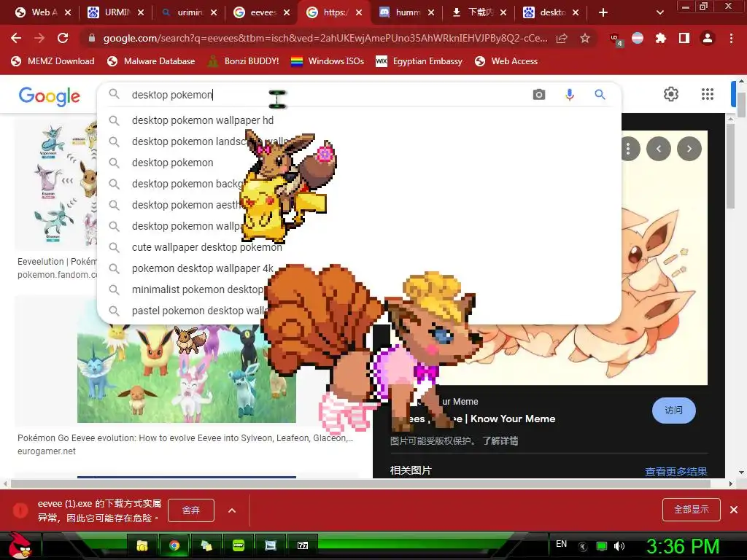Open the uBlock Origin extension
The height and width of the screenshot is (560, 747).
[x=616, y=39]
